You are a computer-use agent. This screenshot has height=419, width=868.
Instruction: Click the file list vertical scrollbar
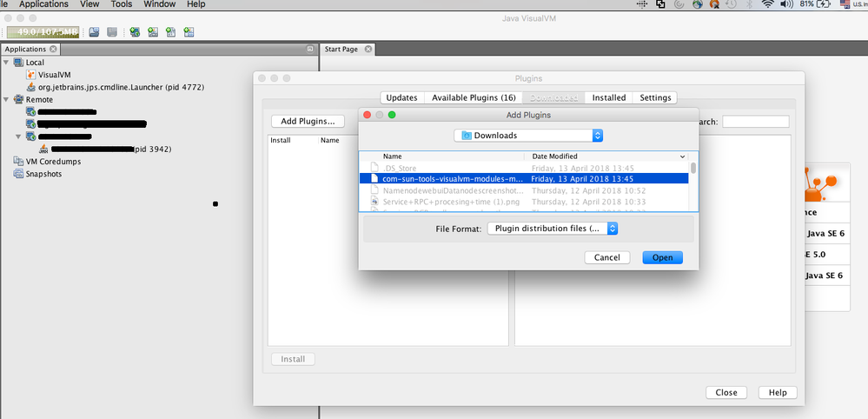pos(693,168)
